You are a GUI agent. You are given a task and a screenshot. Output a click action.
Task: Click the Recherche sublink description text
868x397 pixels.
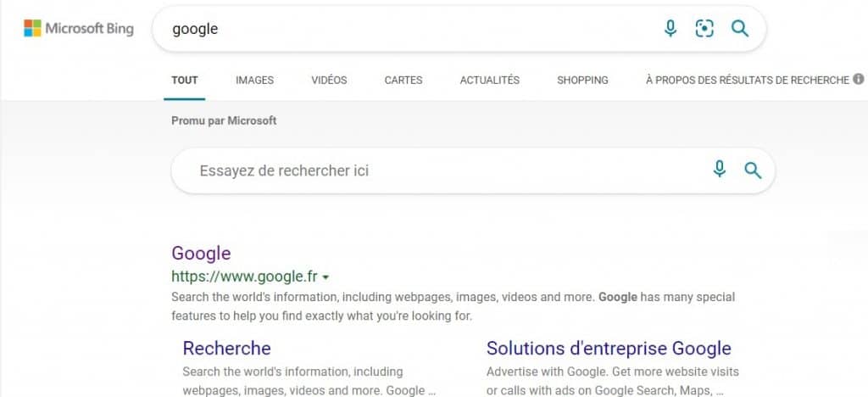(x=309, y=381)
